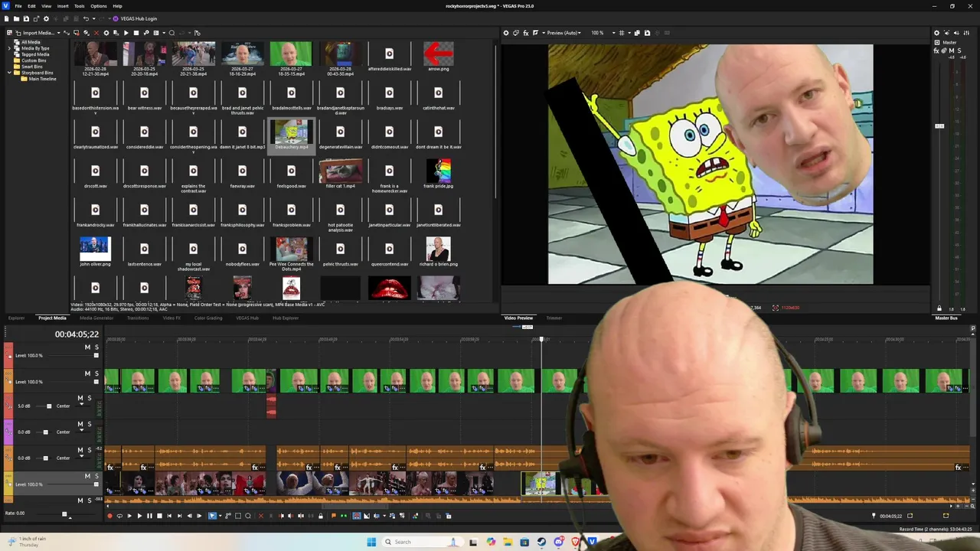
Task: Mute the 5.0 dB audio track
Action: (x=80, y=398)
